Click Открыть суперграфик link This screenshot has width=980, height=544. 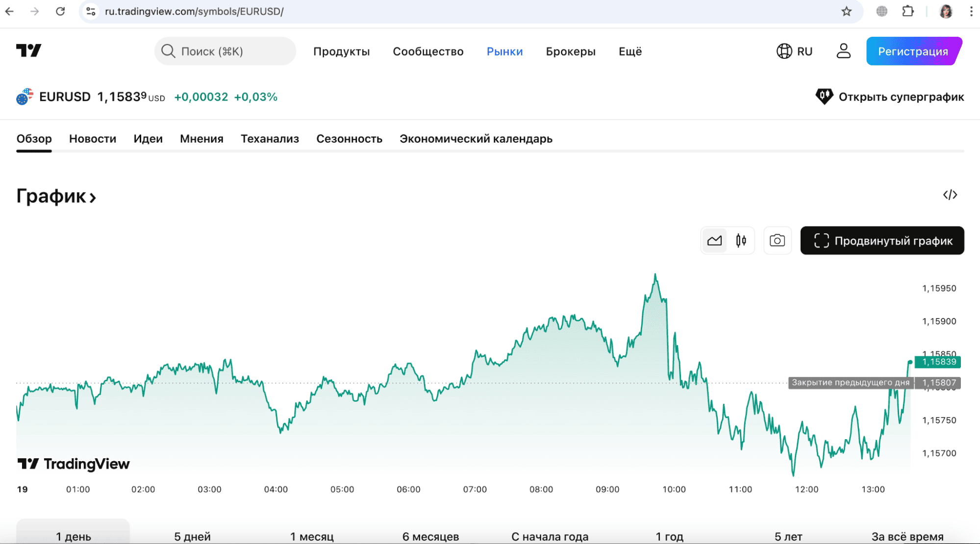[x=889, y=97]
